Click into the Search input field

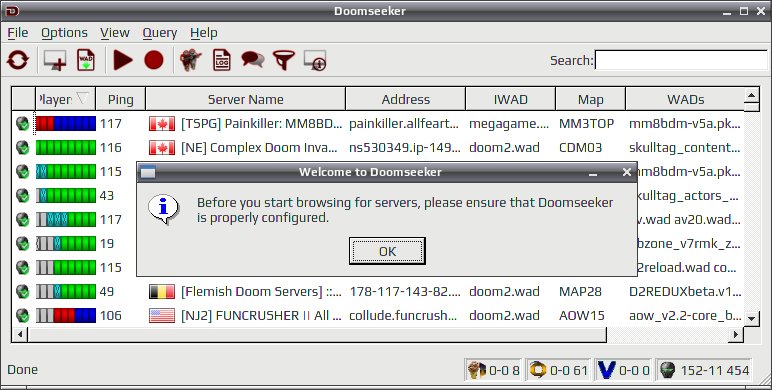point(681,61)
